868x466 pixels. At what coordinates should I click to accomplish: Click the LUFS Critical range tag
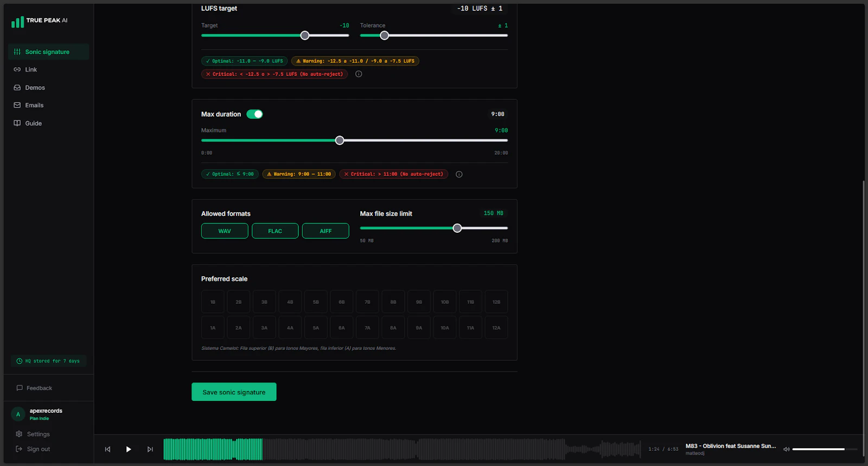click(275, 74)
